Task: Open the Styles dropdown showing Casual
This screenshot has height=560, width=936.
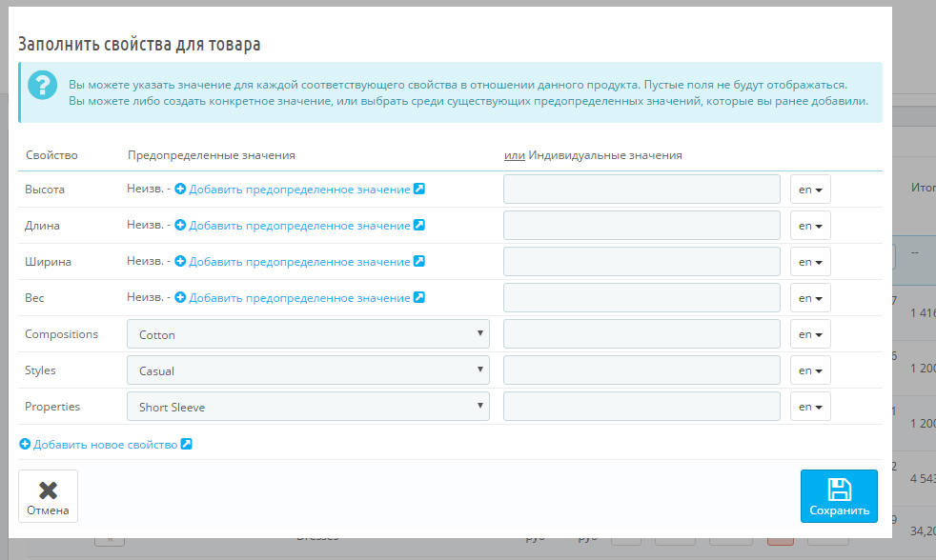Action: point(307,370)
